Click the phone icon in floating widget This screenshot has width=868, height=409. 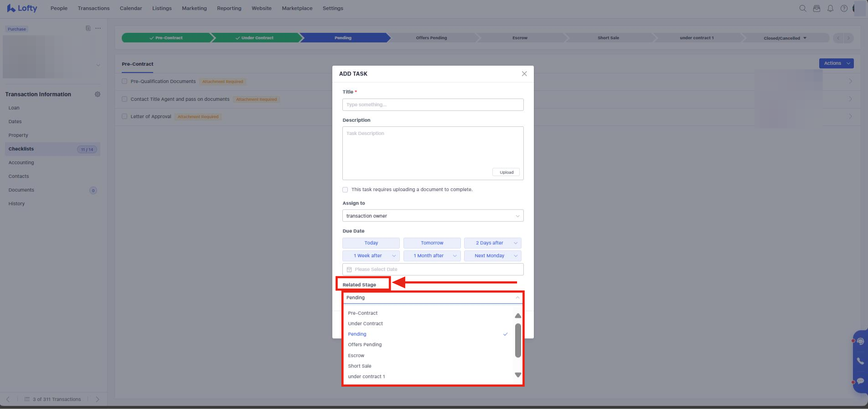point(860,361)
